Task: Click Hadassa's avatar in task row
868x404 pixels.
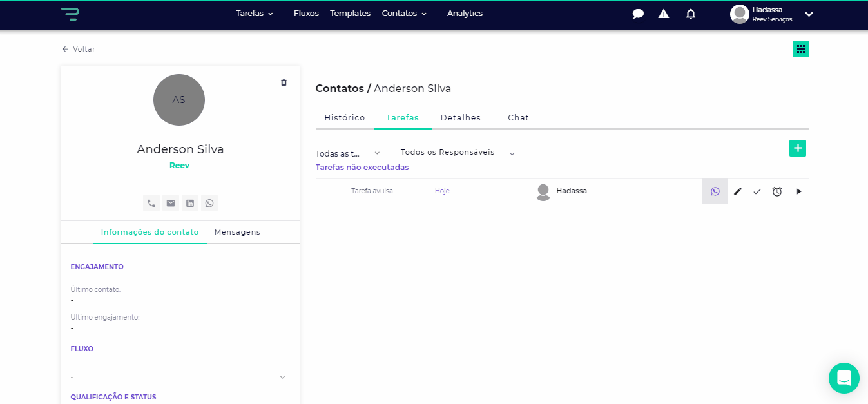Action: coord(543,192)
